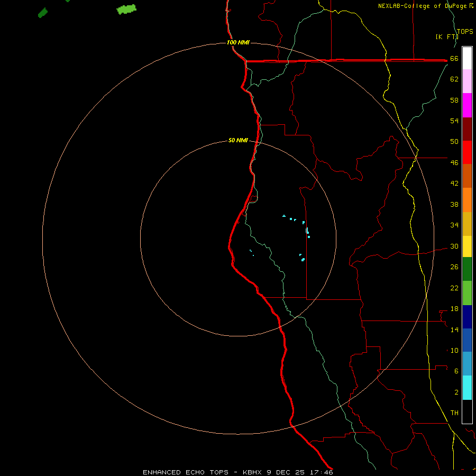The image size is (476, 476).
Task: Click the magenta legend swatch
Action: (x=467, y=105)
